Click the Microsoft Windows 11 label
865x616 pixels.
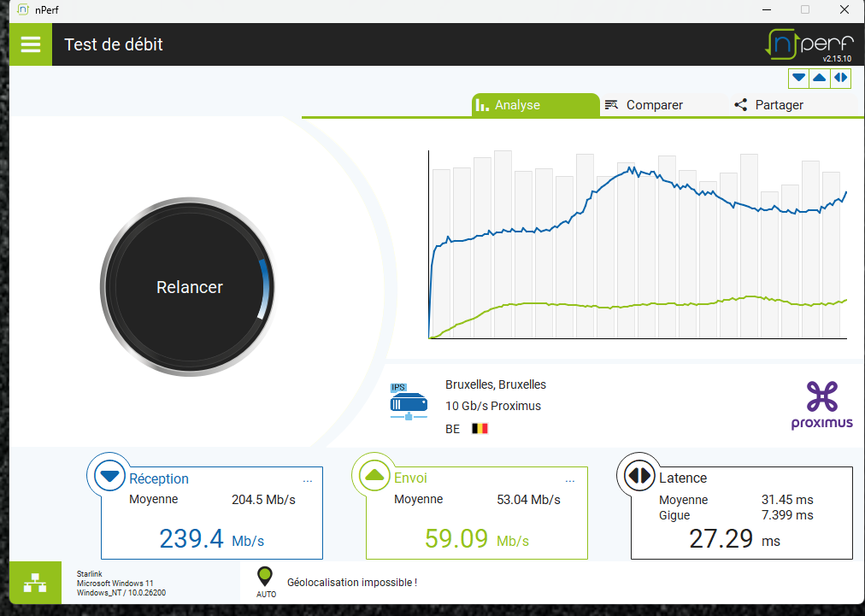115,584
